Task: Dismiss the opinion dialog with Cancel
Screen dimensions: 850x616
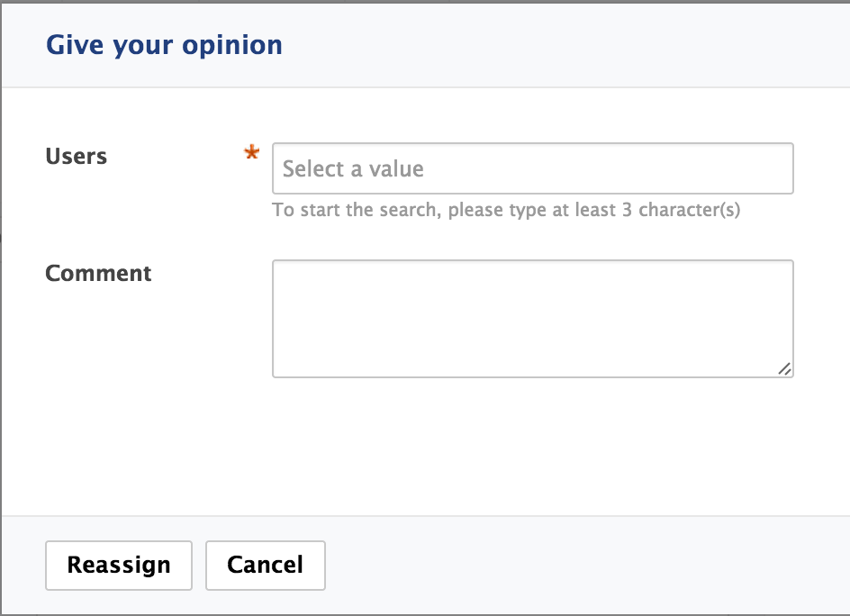Action: [265, 565]
